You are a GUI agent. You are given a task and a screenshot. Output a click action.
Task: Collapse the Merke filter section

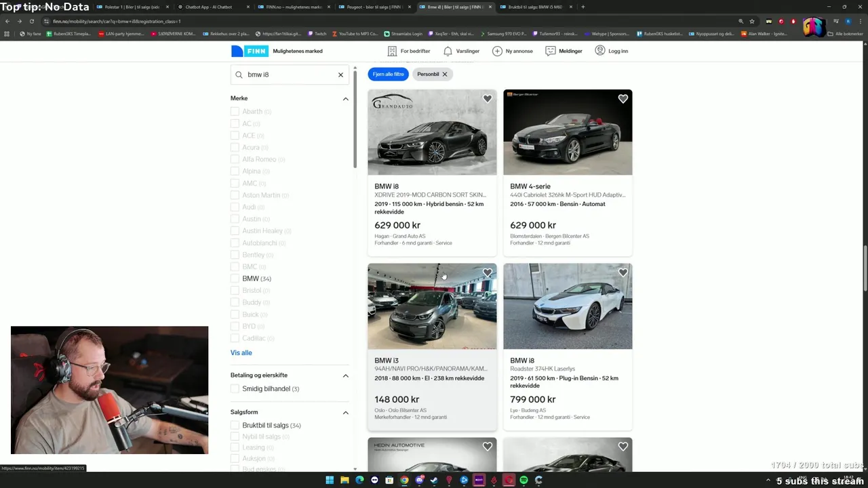pos(345,99)
